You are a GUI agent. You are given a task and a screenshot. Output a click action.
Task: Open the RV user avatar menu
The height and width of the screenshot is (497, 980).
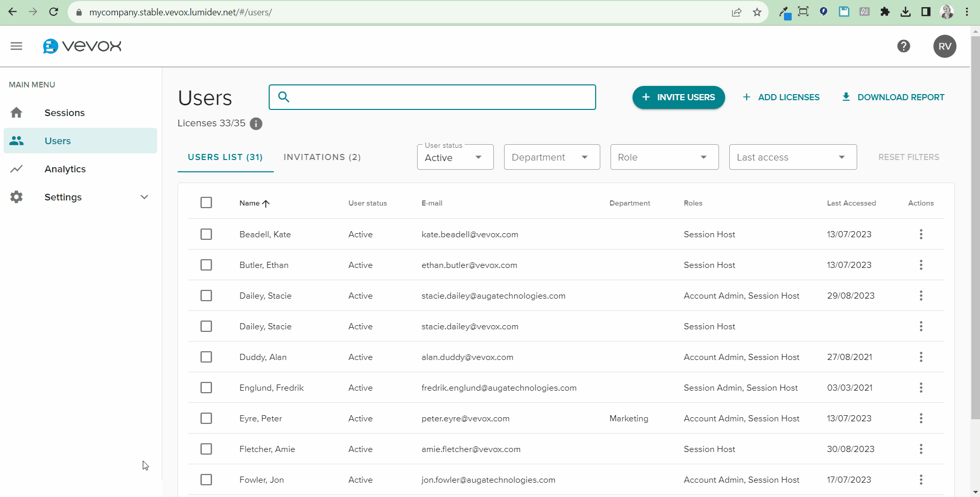945,46
